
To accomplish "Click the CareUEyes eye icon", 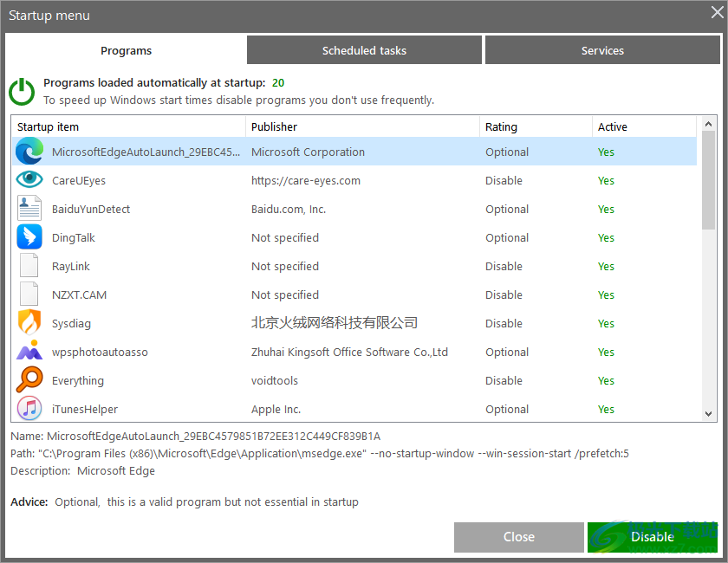I will (29, 179).
